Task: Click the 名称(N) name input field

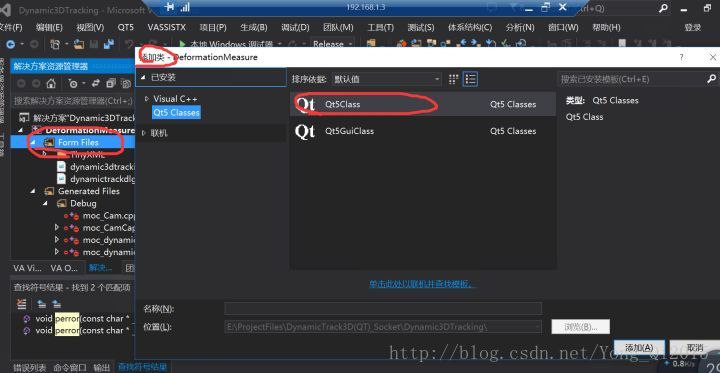Action: pos(383,308)
